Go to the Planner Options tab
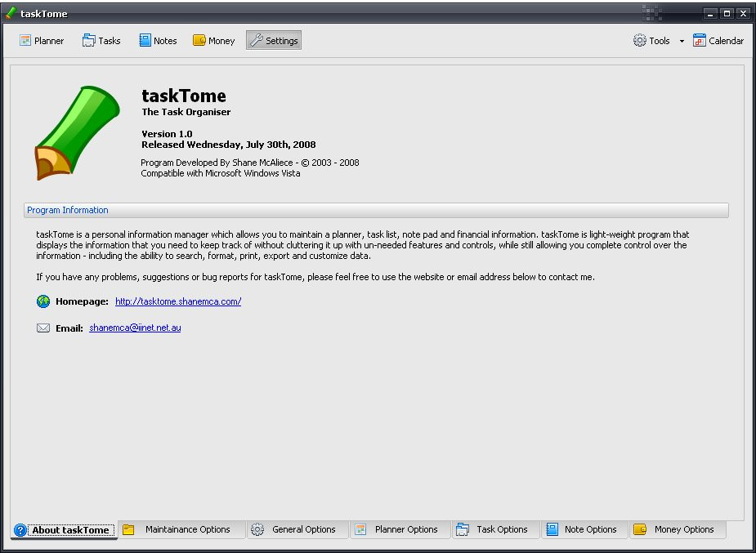This screenshot has width=756, height=553. tap(400, 529)
